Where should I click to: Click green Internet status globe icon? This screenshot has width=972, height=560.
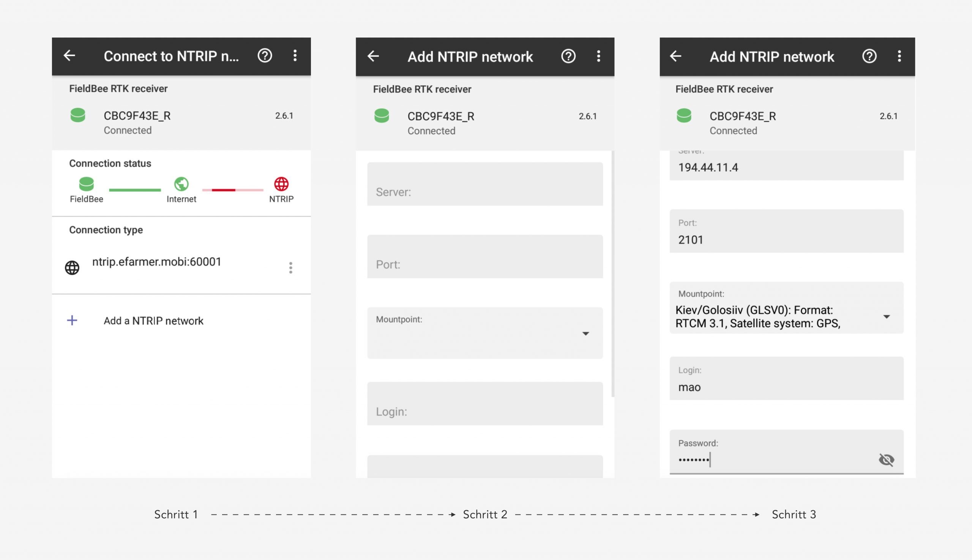181,184
